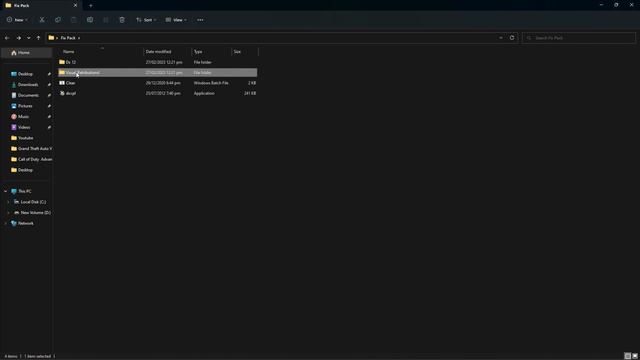Screen dimensions: 640x360
Task: Open the Documents quick access item
Action: [x=28, y=95]
